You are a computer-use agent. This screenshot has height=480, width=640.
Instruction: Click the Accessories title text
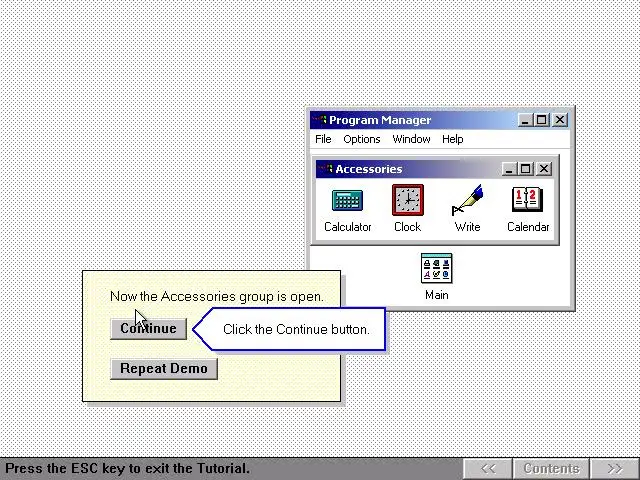coord(369,169)
